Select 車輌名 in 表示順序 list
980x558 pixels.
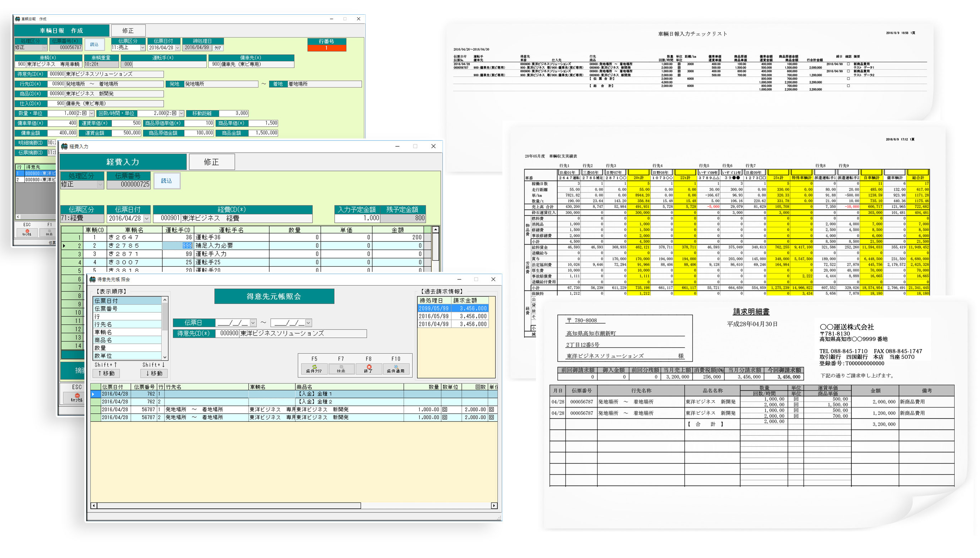(127, 332)
